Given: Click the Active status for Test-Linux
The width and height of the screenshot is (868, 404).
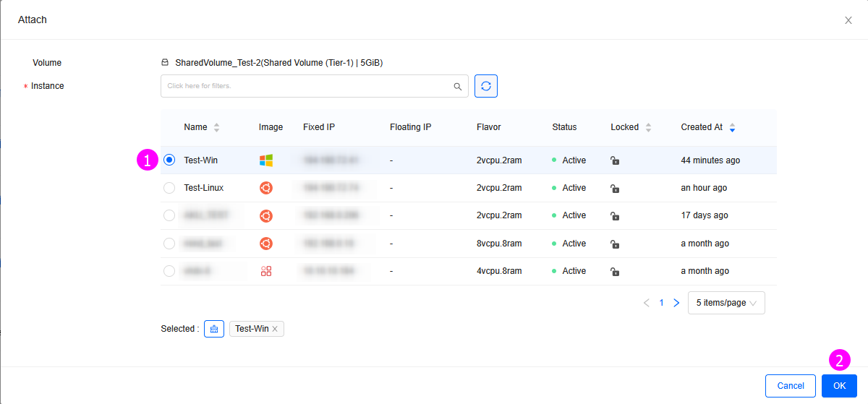Looking at the screenshot, I should tap(569, 188).
